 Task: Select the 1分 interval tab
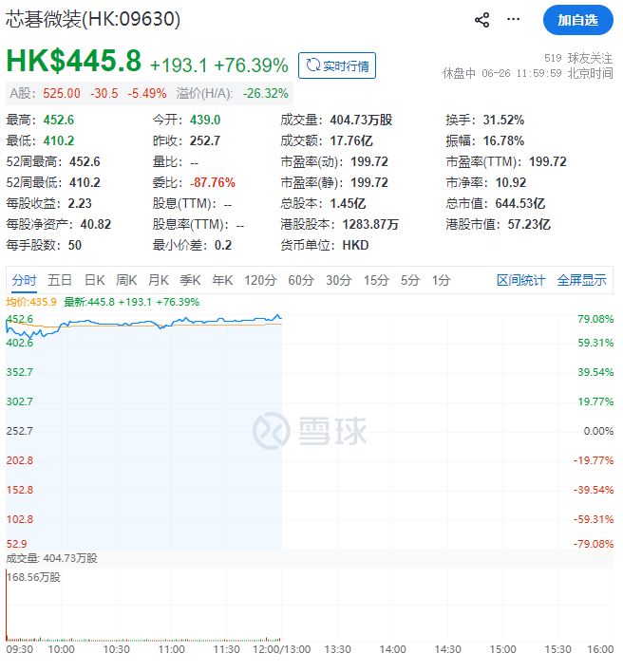pyautogui.click(x=442, y=280)
